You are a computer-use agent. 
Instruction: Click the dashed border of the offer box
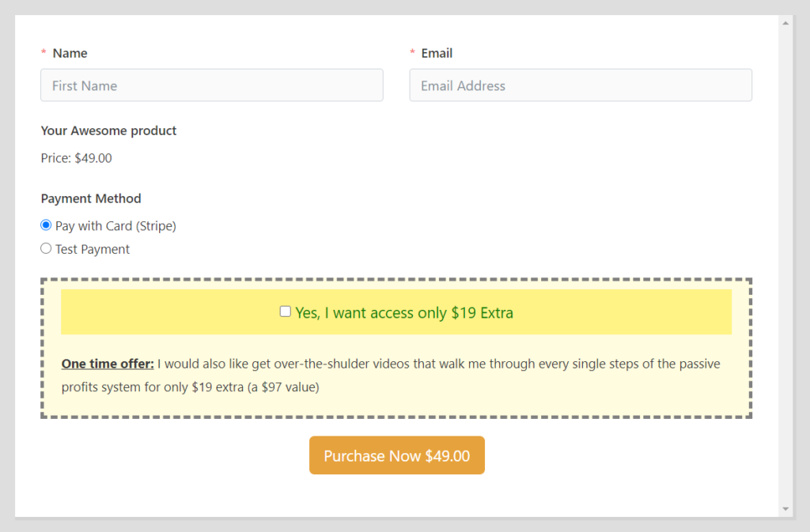coord(396,279)
